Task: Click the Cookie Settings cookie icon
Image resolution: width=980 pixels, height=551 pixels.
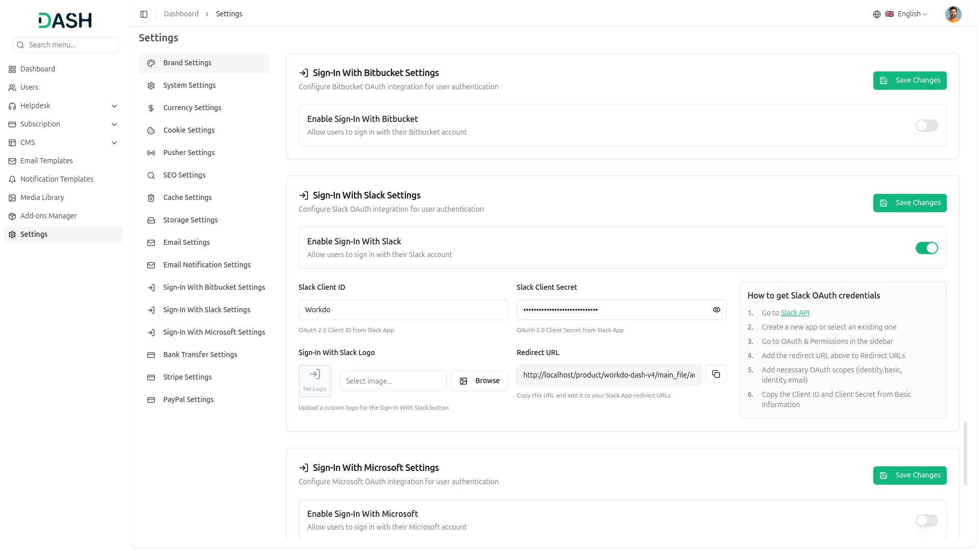Action: pyautogui.click(x=151, y=131)
